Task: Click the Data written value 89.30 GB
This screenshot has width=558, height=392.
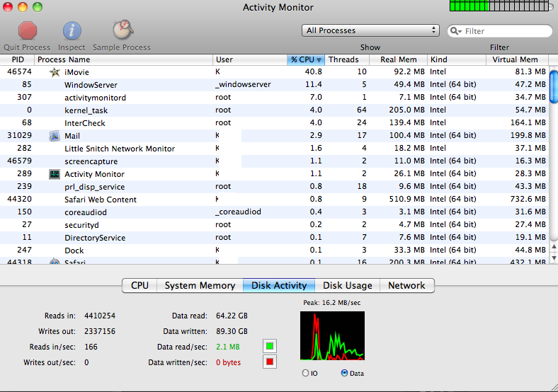Action: pyautogui.click(x=232, y=332)
